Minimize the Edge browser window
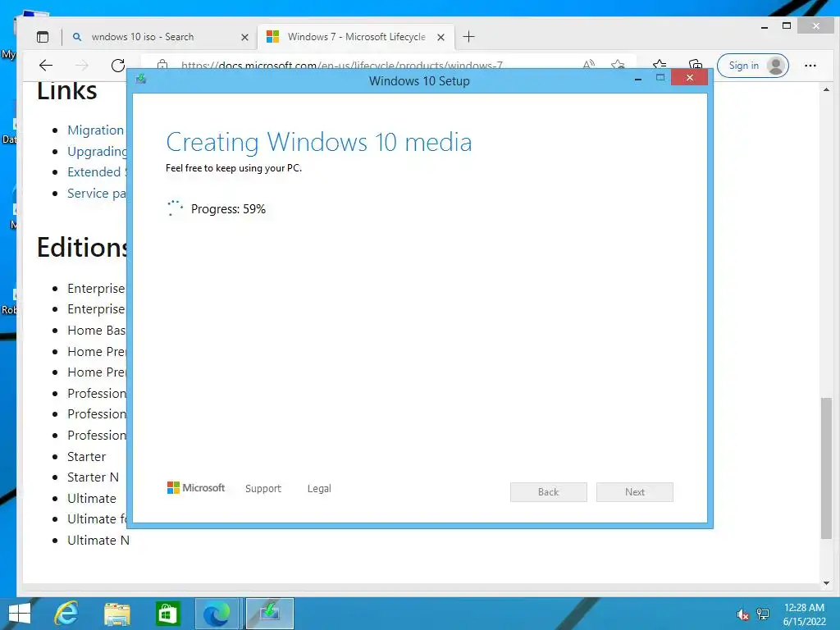 click(x=765, y=26)
